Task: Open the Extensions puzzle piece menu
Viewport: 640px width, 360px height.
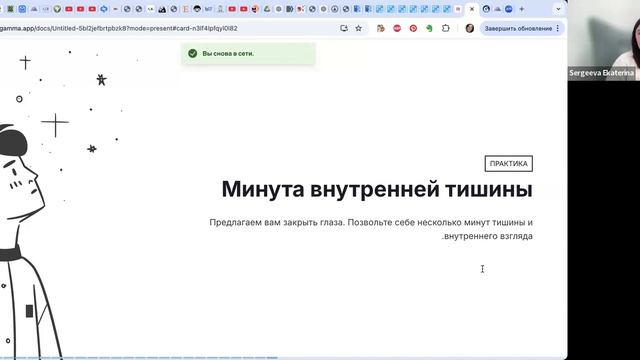Action: point(445,28)
